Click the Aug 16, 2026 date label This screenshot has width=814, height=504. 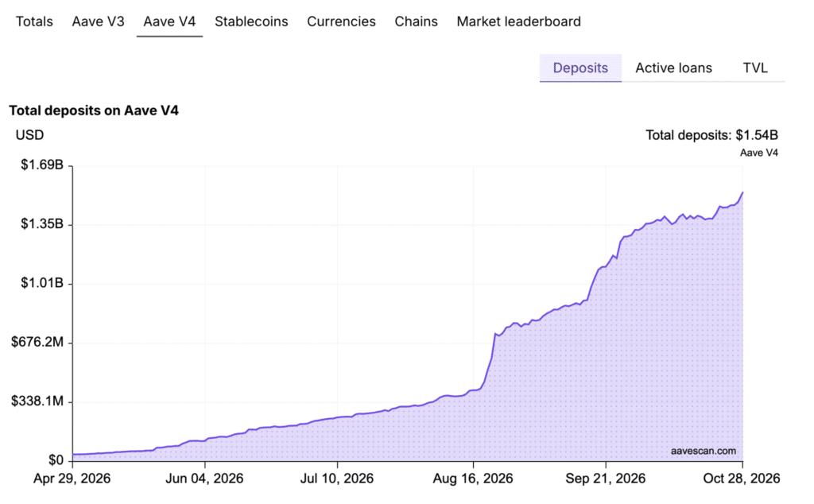coord(473,479)
